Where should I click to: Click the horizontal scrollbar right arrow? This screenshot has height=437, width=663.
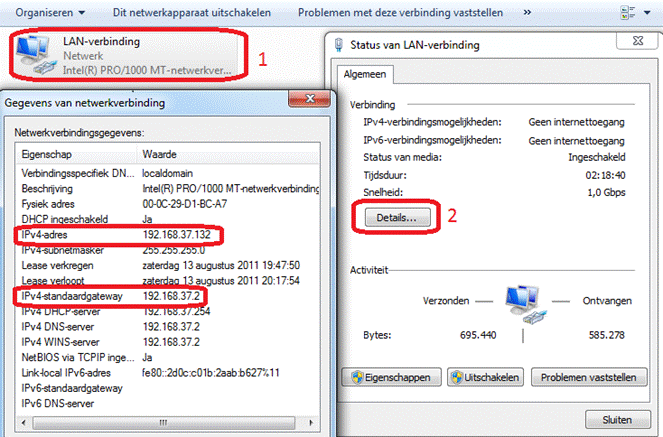(x=312, y=423)
